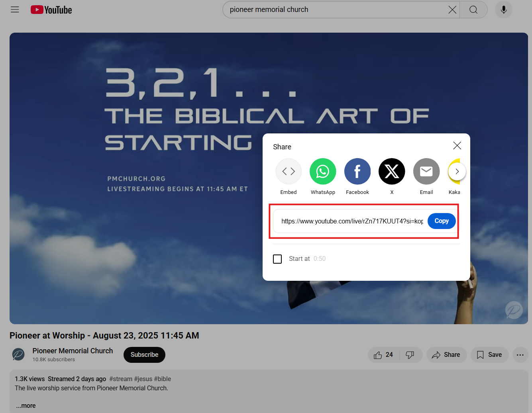Image resolution: width=532 pixels, height=413 pixels.
Task: Open the #bible hashtag
Action: click(x=163, y=379)
